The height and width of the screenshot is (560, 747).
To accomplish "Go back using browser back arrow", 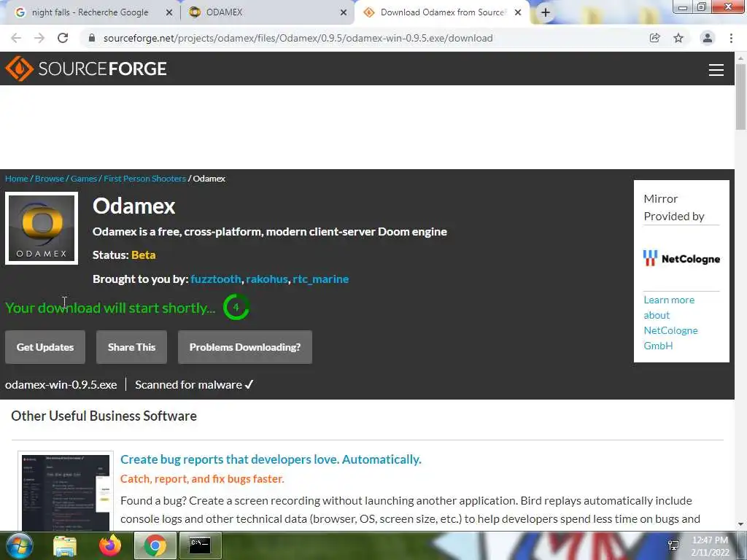I will (x=16, y=38).
